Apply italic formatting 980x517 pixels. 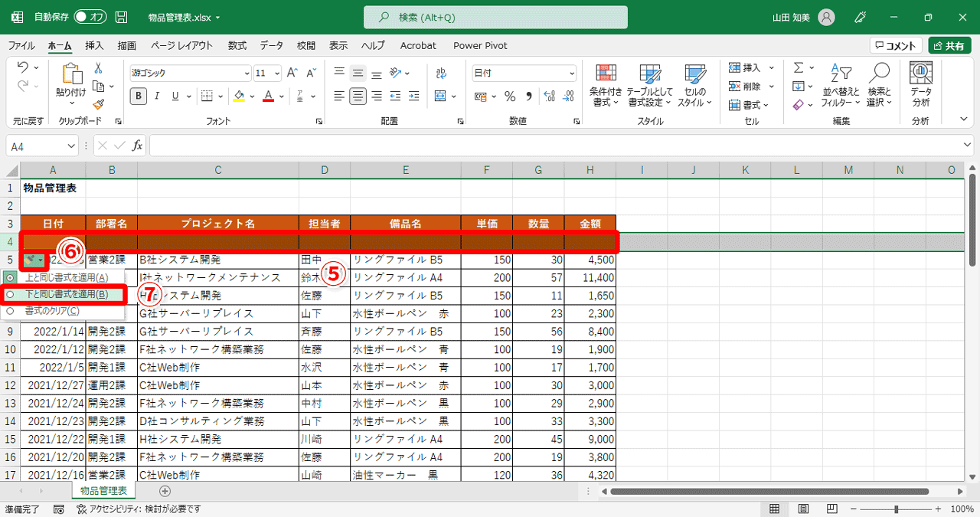pyautogui.click(x=157, y=96)
